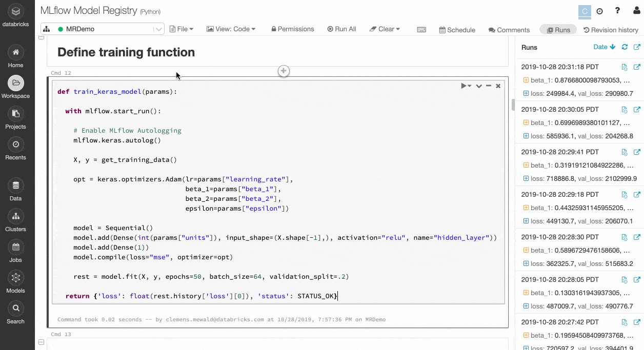The height and width of the screenshot is (350, 644).
Task: Click the Run All button
Action: [341, 29]
